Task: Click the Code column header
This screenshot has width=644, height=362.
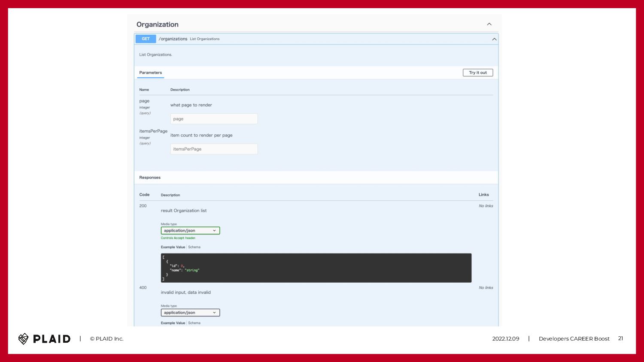Action: coord(144,195)
